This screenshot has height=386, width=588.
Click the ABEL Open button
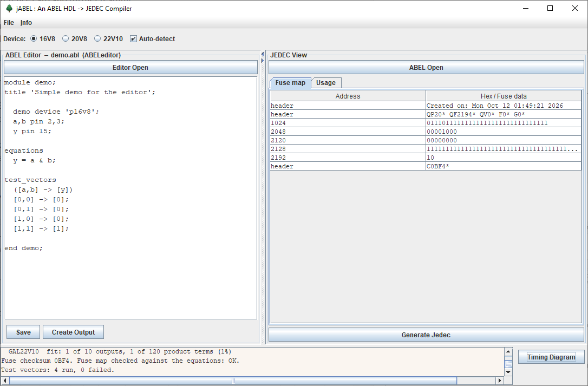[426, 68]
